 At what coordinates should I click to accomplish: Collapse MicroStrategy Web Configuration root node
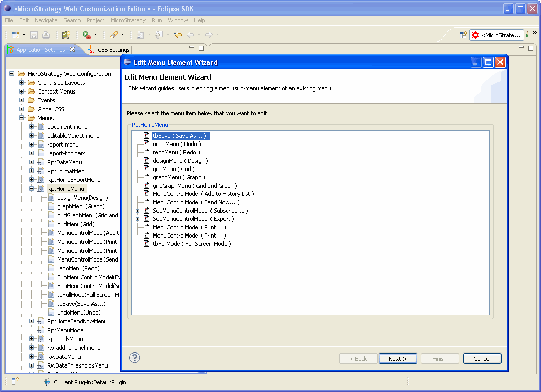11,73
